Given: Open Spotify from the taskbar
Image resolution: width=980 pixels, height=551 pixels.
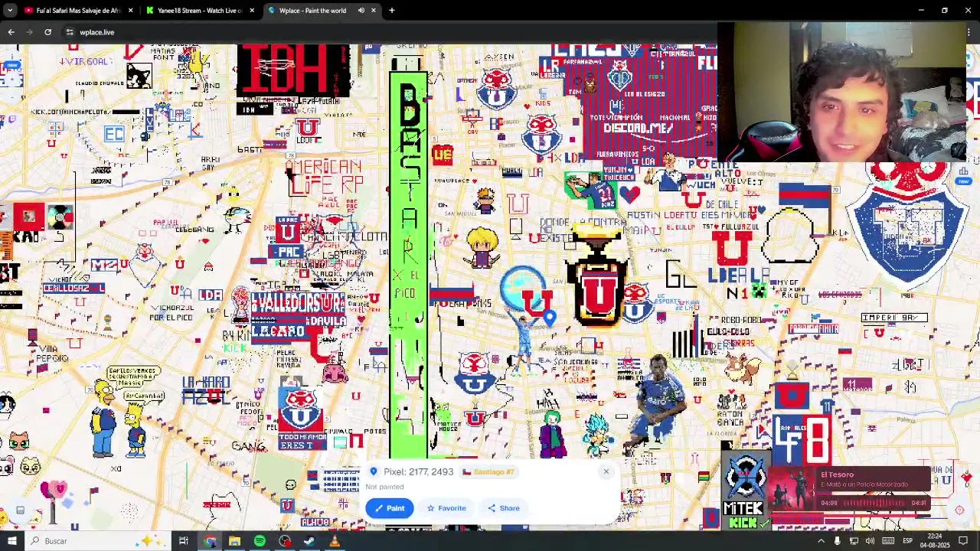Looking at the screenshot, I should [260, 541].
